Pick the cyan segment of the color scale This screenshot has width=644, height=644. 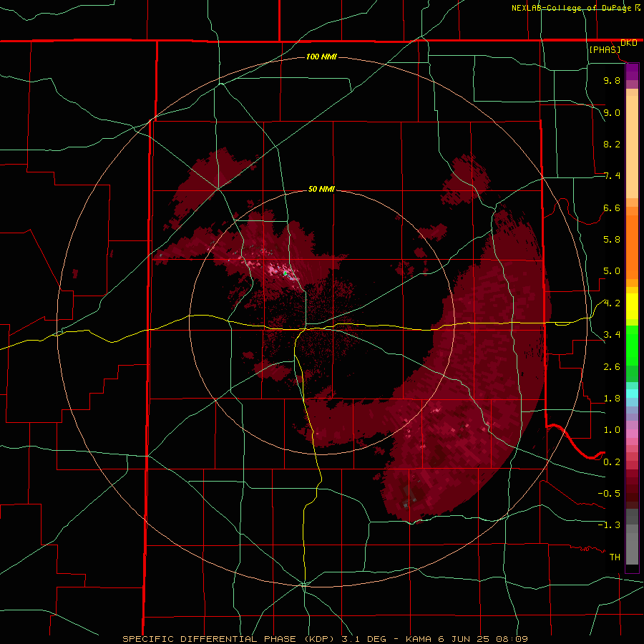(632, 394)
